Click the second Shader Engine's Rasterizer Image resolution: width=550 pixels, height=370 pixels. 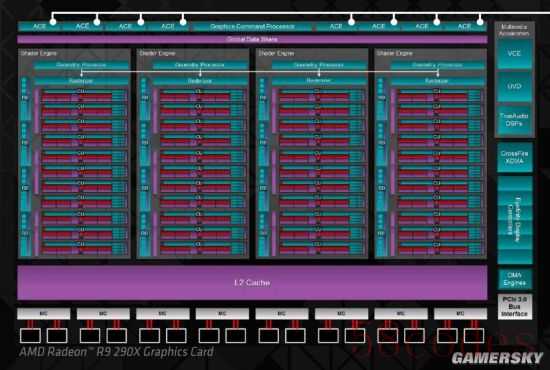(x=200, y=81)
